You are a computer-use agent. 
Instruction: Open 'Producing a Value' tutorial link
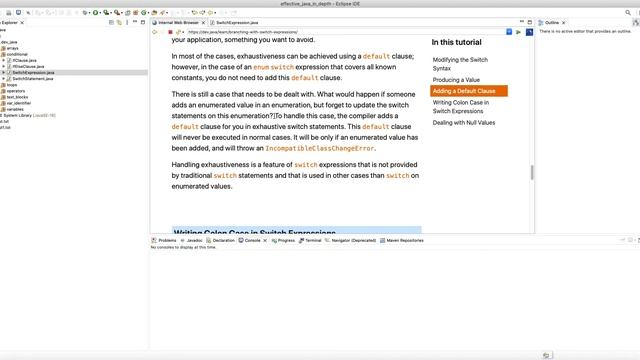pos(456,80)
